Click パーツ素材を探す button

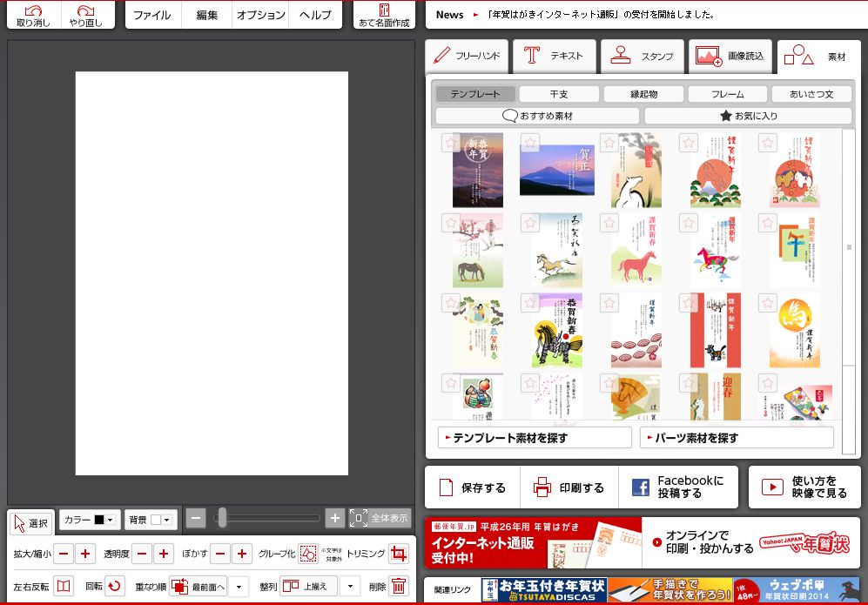pyautogui.click(x=737, y=438)
